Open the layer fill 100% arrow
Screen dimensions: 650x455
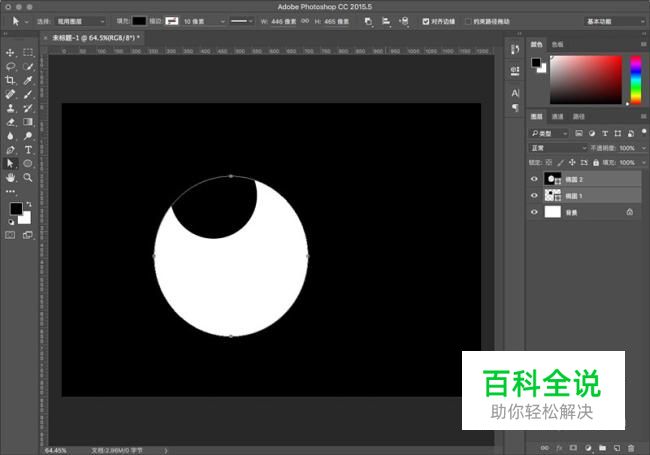tap(644, 162)
